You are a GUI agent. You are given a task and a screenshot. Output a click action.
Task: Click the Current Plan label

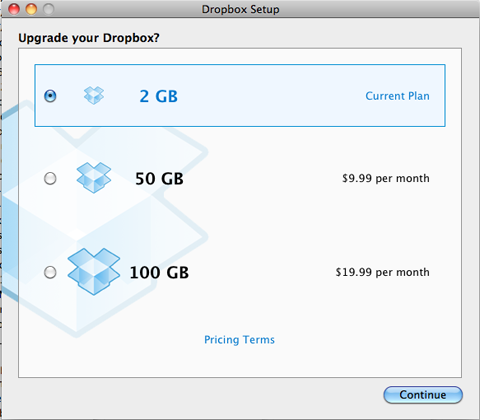pyautogui.click(x=397, y=96)
